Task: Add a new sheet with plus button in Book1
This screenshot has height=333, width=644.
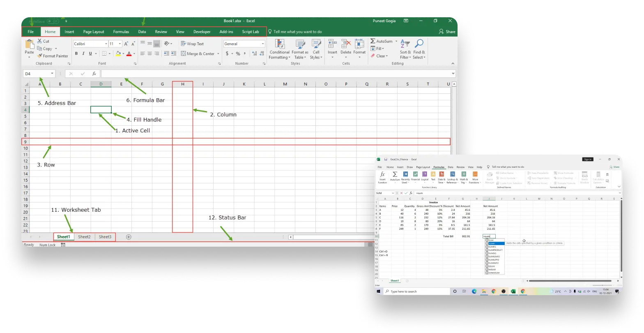Action: (129, 237)
